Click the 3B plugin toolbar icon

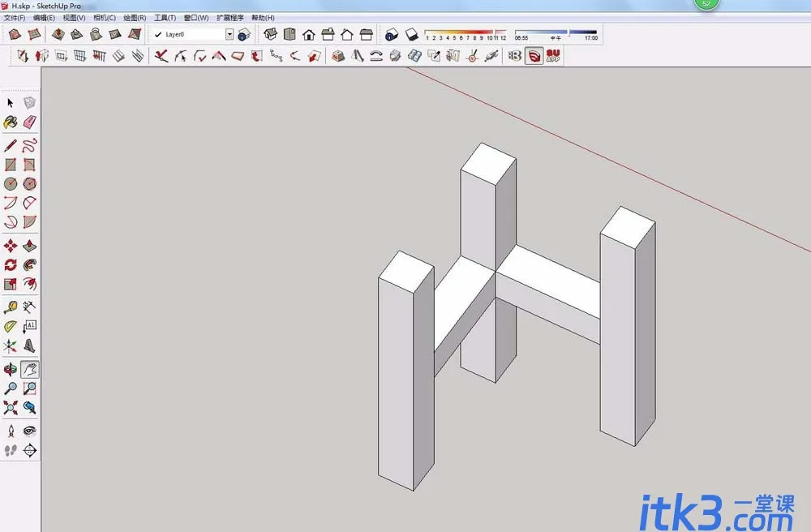[515, 55]
